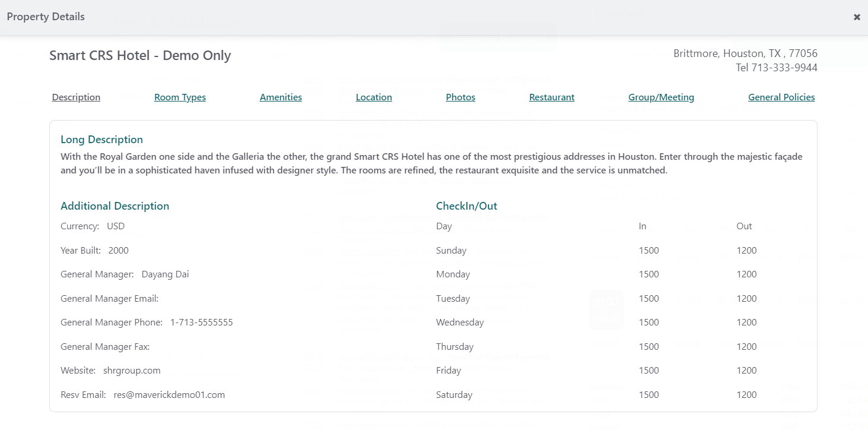Switch to Group/Meeting tab
This screenshot has height=430, width=868.
pyautogui.click(x=661, y=97)
